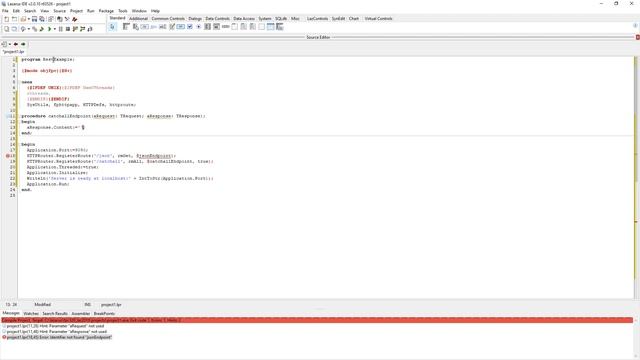640x360 pixels.
Task: Open the Package menu
Action: click(x=106, y=11)
